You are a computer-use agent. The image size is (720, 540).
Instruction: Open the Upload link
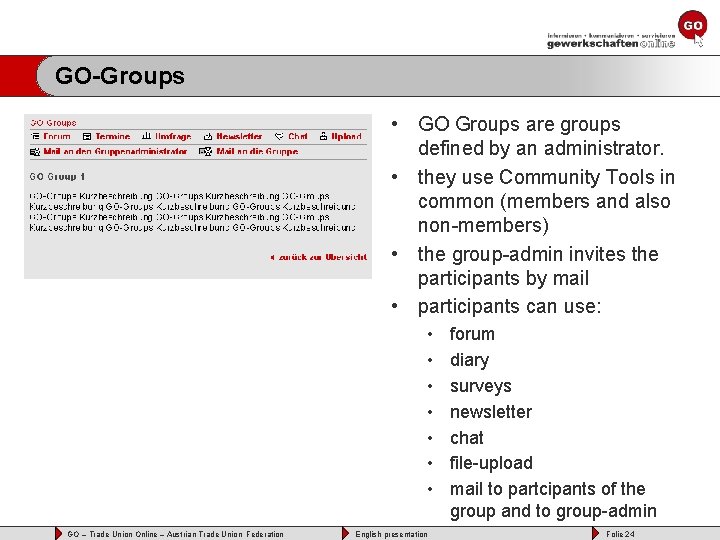tap(346, 136)
